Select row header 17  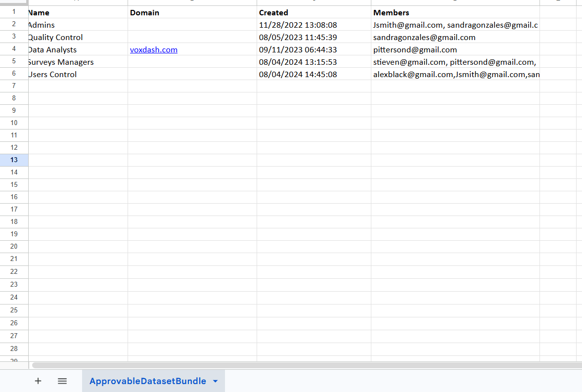pyautogui.click(x=14, y=210)
